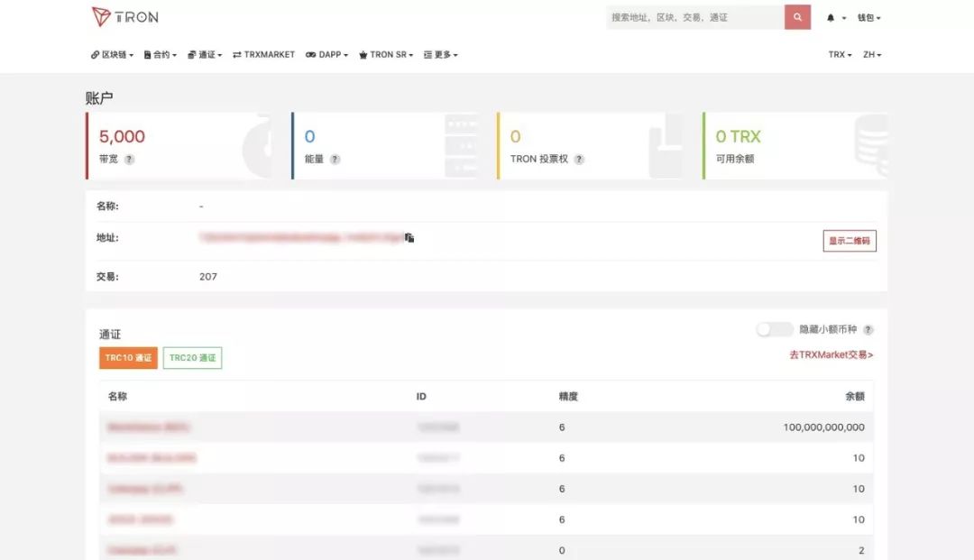
Task: Switch to the TRC20 通证 tab
Action: [193, 358]
